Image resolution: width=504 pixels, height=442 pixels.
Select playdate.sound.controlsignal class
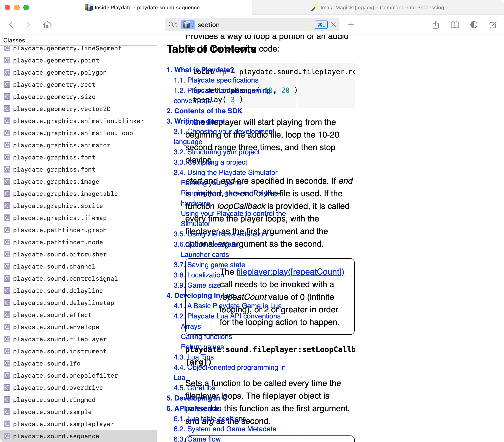point(78,278)
